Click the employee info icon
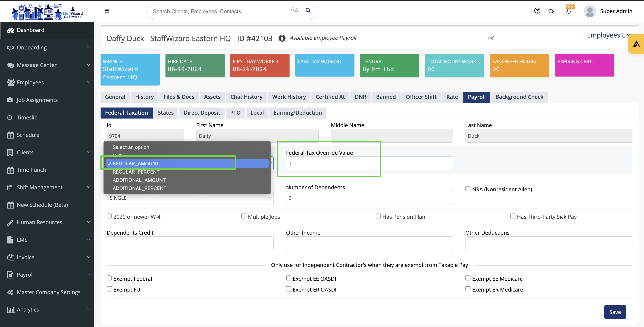The height and width of the screenshot is (327, 644). 282,38
